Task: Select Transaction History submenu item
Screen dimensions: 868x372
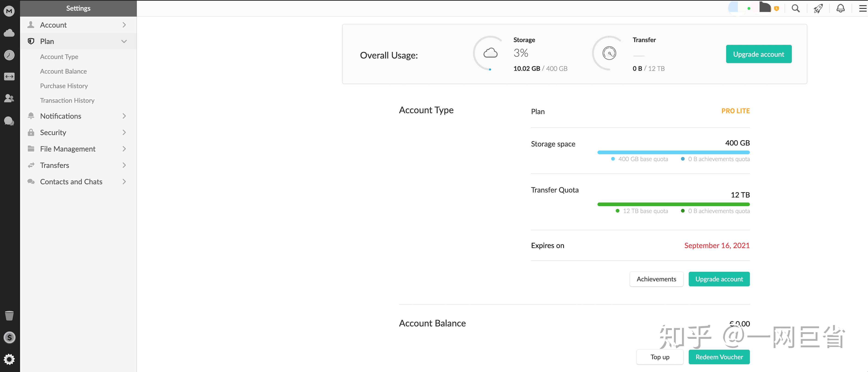Action: click(67, 100)
